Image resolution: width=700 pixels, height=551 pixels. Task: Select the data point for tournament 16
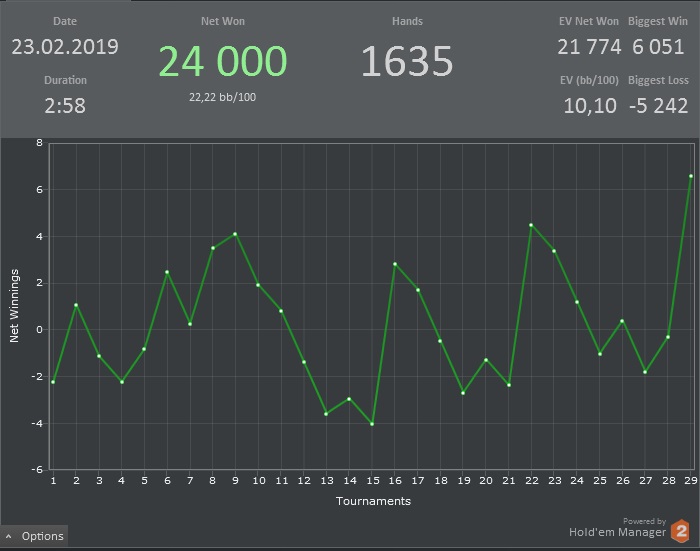coord(395,264)
